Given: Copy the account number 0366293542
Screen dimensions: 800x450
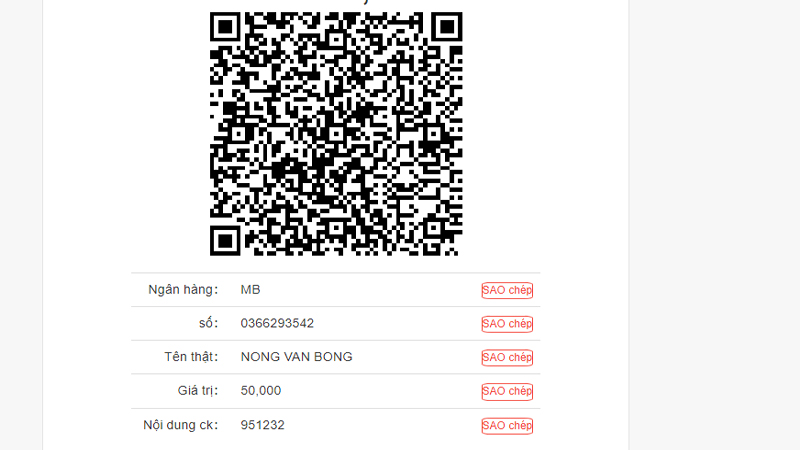Looking at the screenshot, I should (x=507, y=324).
